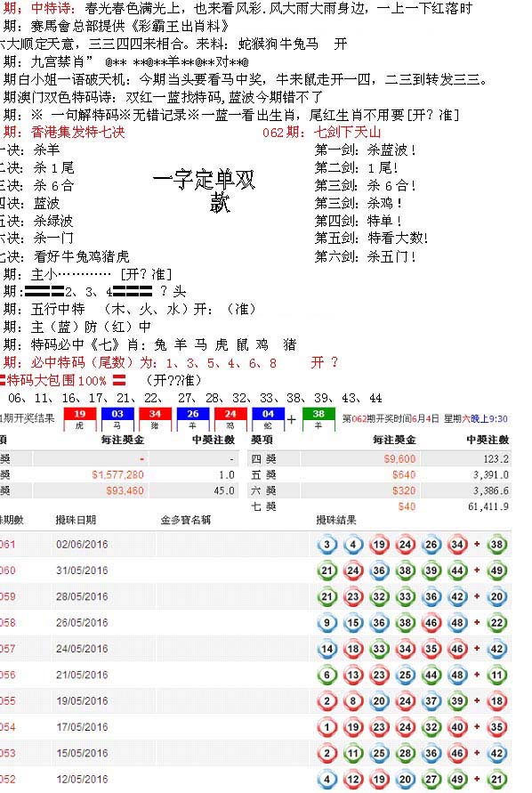Click the 攪珠結果 column header
532x793 pixels.
(x=336, y=520)
